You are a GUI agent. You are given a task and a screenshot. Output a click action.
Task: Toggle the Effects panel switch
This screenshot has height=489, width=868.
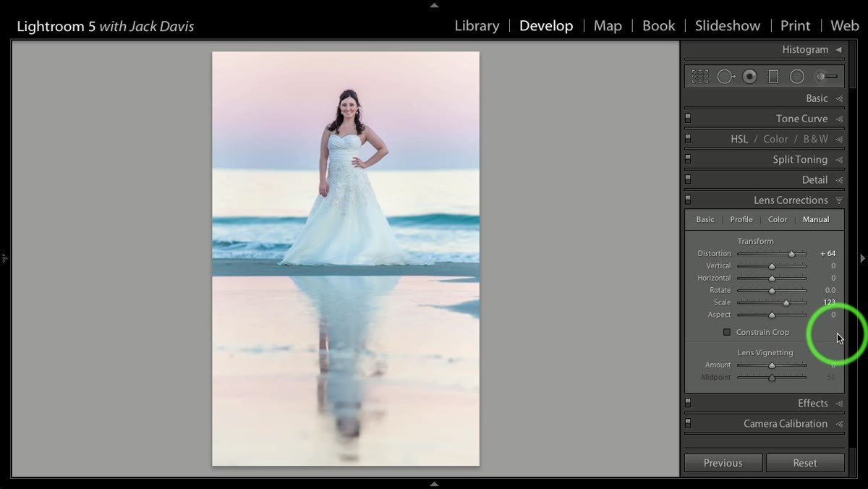pyautogui.click(x=688, y=402)
